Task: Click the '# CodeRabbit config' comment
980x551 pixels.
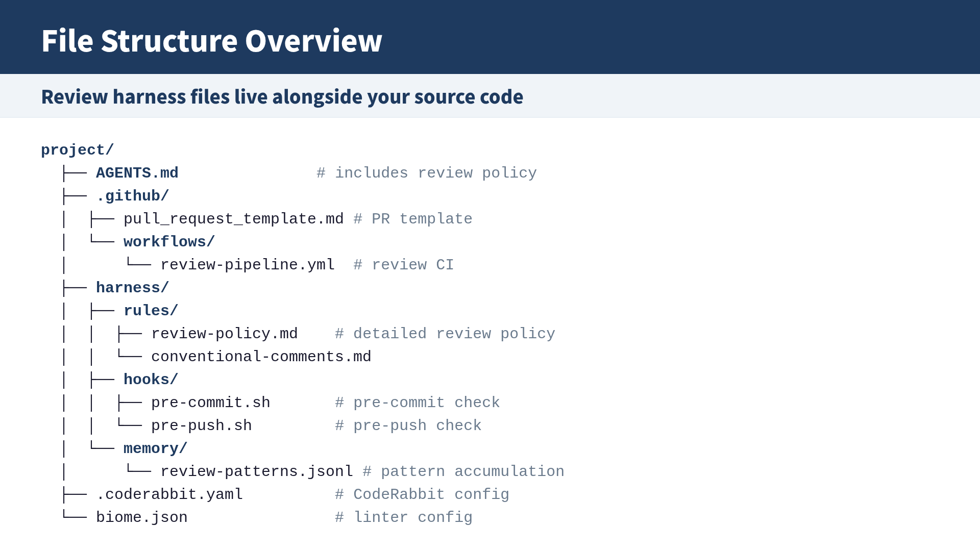Action: 422,494
